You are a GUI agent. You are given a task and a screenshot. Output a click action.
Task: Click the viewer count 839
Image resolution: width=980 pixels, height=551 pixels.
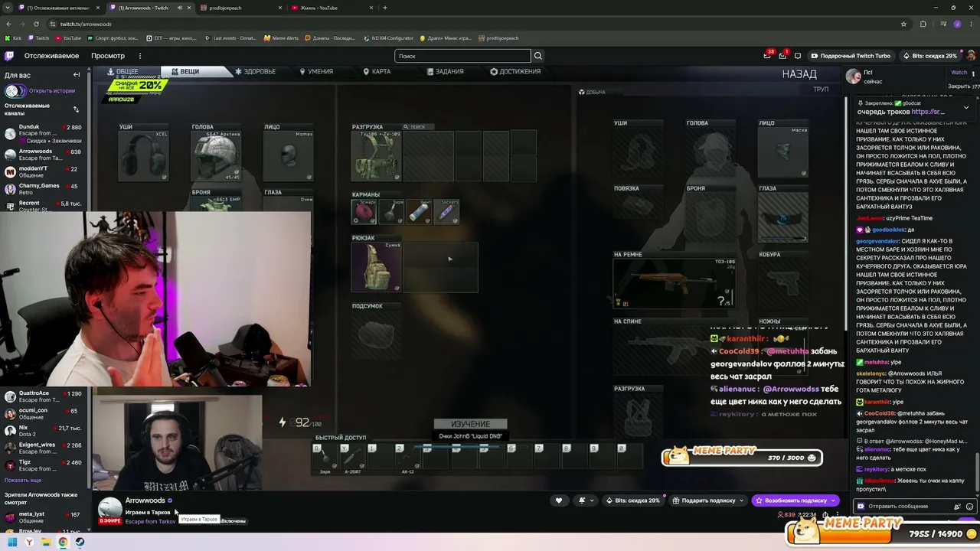point(786,514)
